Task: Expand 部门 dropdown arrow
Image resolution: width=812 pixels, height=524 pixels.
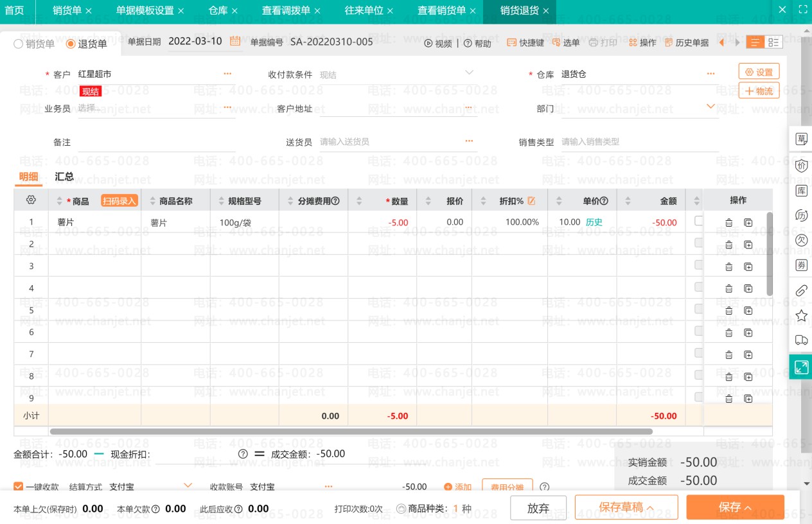Action: pyautogui.click(x=710, y=106)
